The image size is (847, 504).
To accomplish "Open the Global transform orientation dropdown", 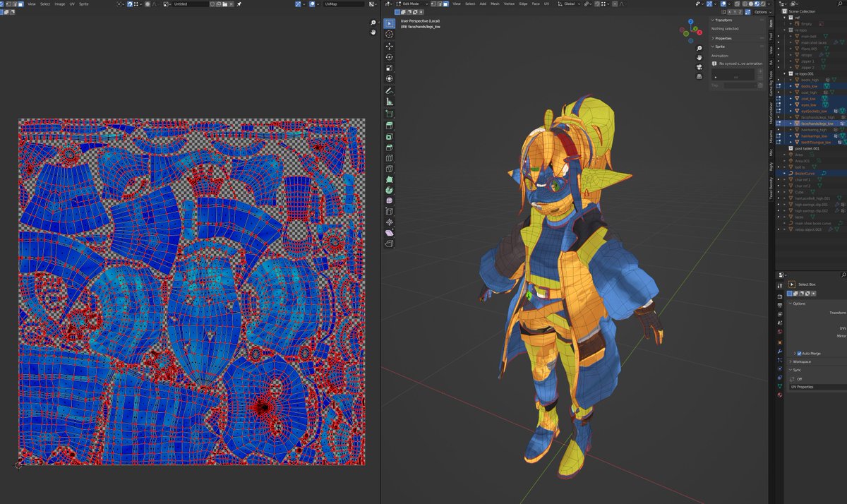I will click(x=570, y=4).
